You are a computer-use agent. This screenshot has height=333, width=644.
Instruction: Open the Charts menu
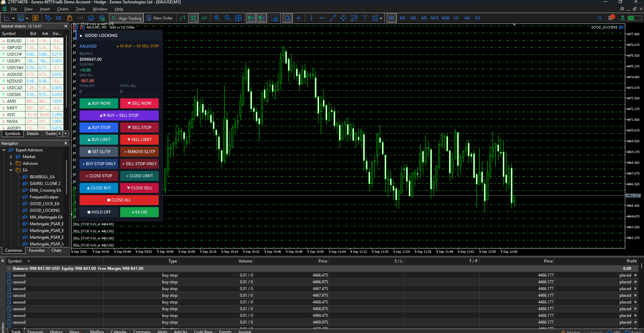pyautogui.click(x=62, y=9)
